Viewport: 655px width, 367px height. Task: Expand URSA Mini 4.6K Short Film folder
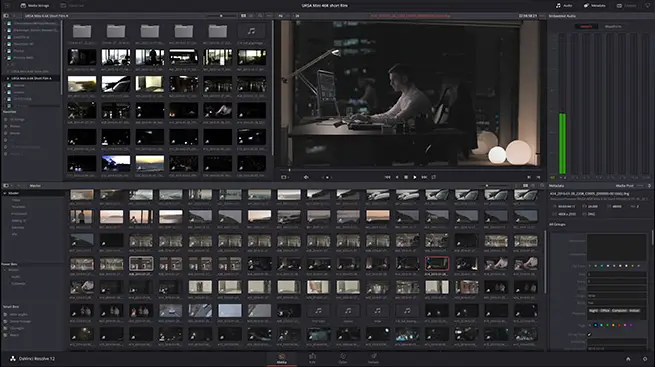[8, 71]
